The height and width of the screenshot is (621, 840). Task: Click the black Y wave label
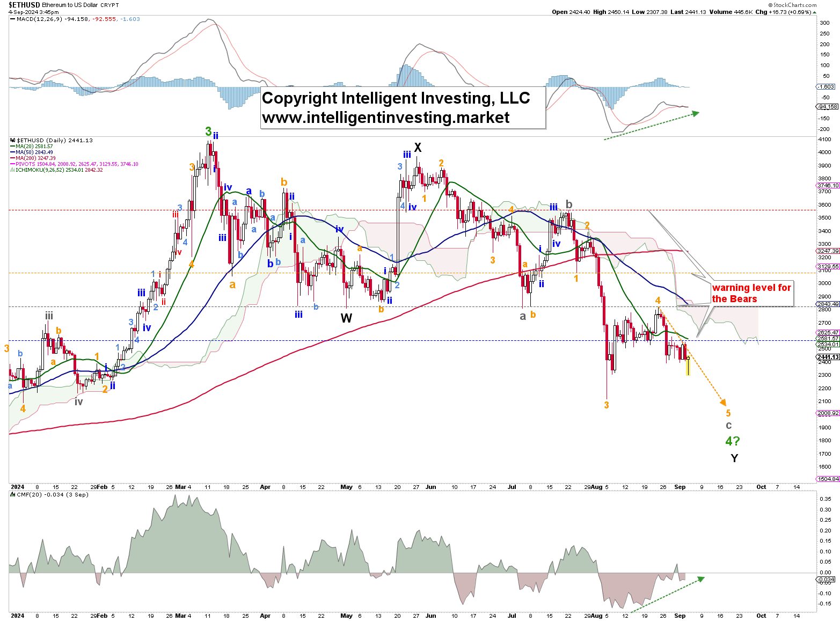(734, 458)
